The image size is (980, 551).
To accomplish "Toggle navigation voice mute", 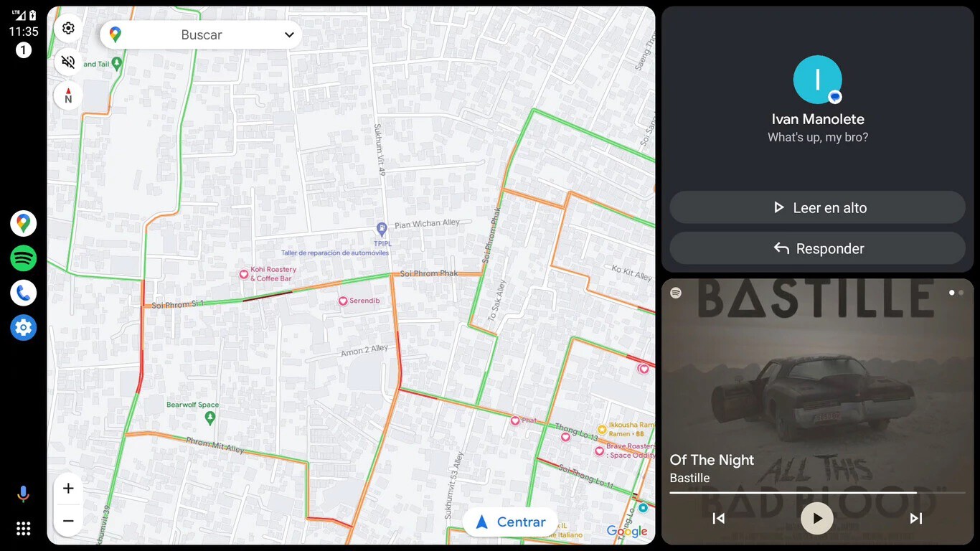I will coord(68,62).
